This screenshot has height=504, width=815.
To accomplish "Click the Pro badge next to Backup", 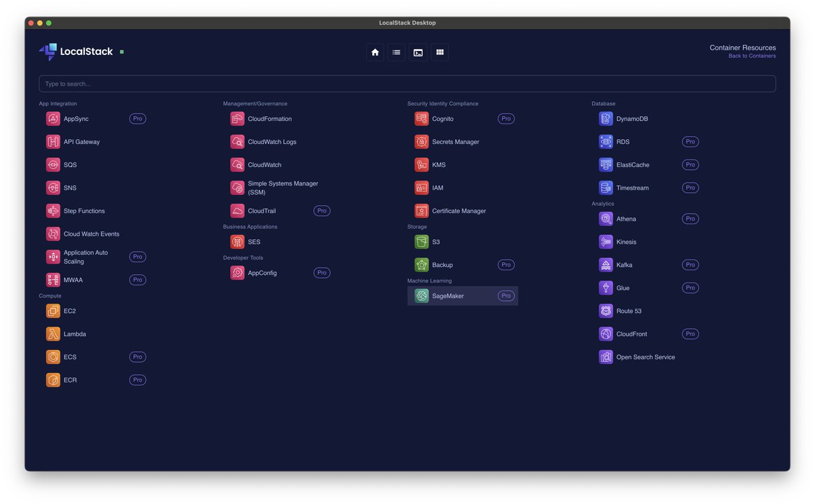I will coord(506,265).
